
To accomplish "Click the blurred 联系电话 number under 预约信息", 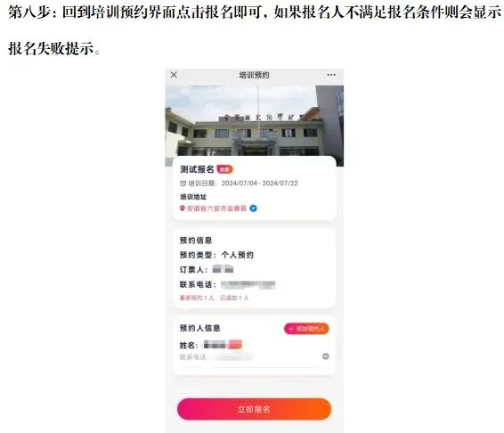I will click(x=248, y=284).
